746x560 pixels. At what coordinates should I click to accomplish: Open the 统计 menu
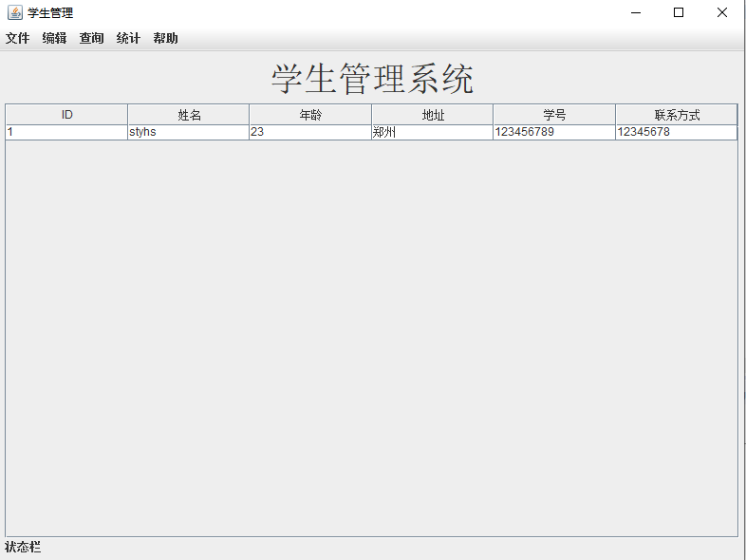(128, 38)
